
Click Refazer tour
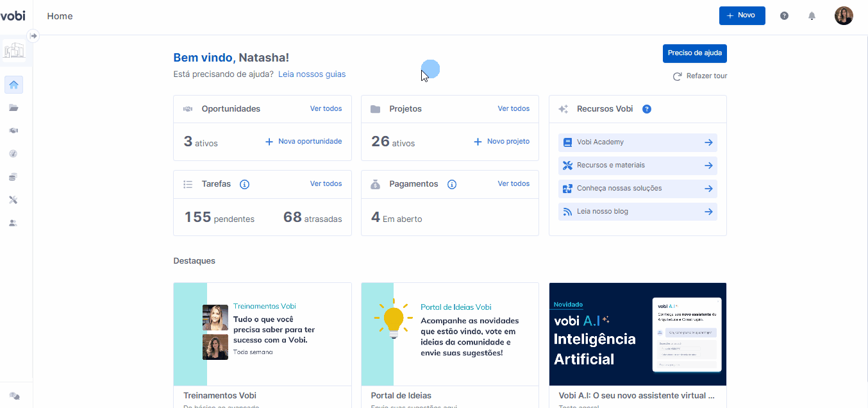tap(700, 76)
